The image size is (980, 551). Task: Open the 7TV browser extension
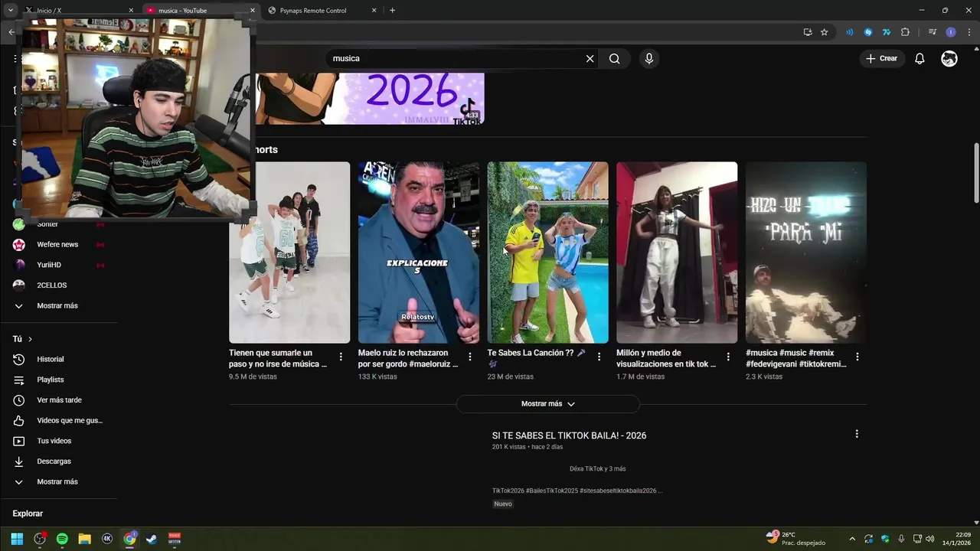point(887,32)
